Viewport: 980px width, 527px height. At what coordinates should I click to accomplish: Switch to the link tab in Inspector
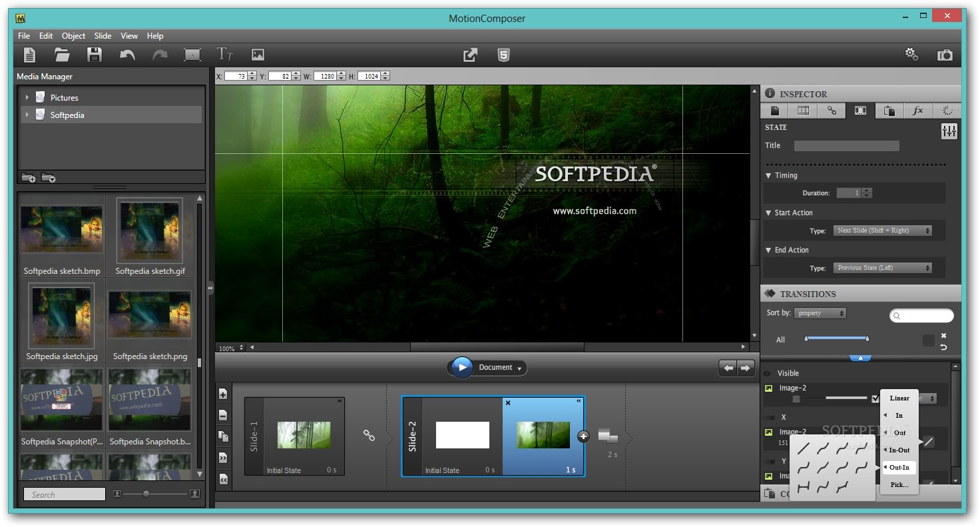[832, 111]
